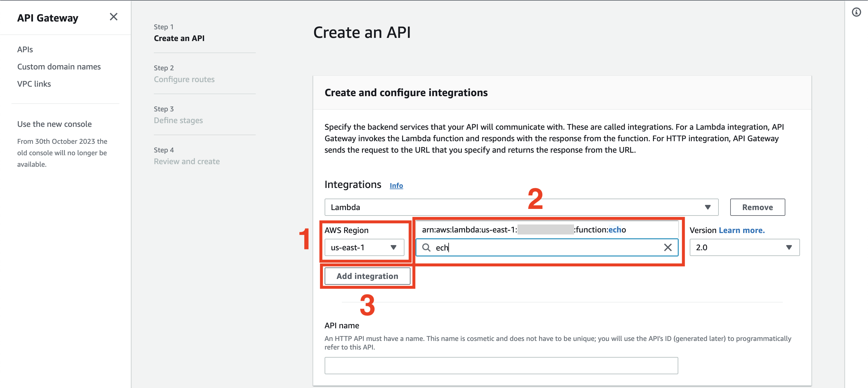
Task: Select Step 4 Review and create
Action: (x=187, y=161)
